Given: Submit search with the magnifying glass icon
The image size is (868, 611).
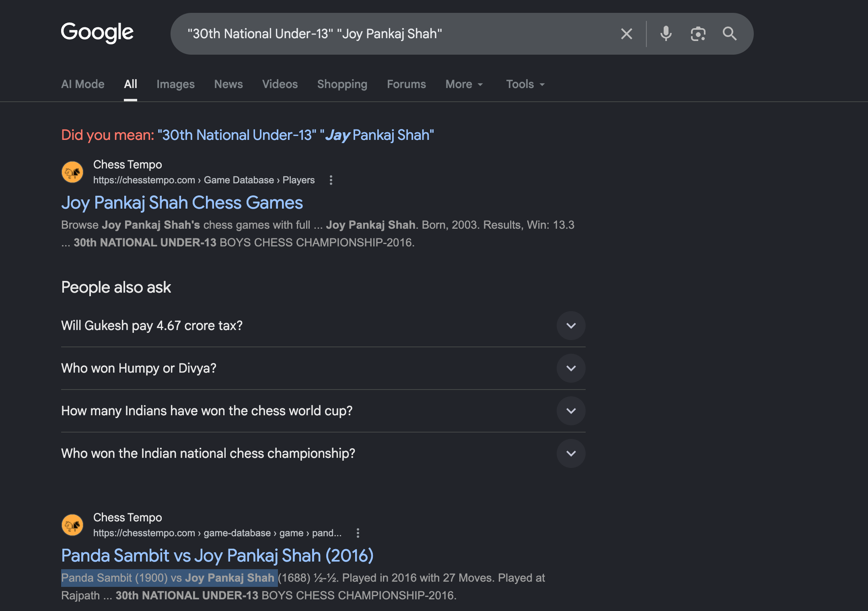Looking at the screenshot, I should [730, 34].
